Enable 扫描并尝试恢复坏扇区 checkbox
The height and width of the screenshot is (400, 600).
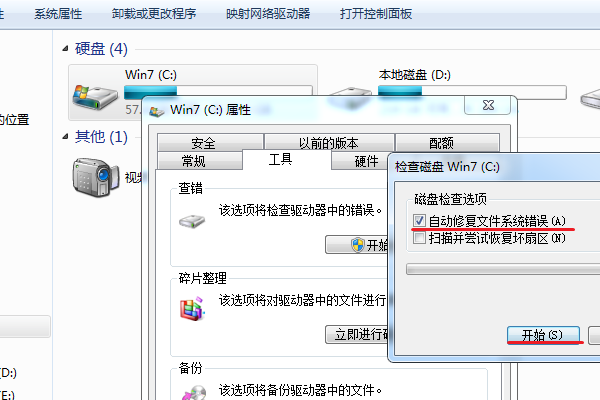tap(419, 238)
